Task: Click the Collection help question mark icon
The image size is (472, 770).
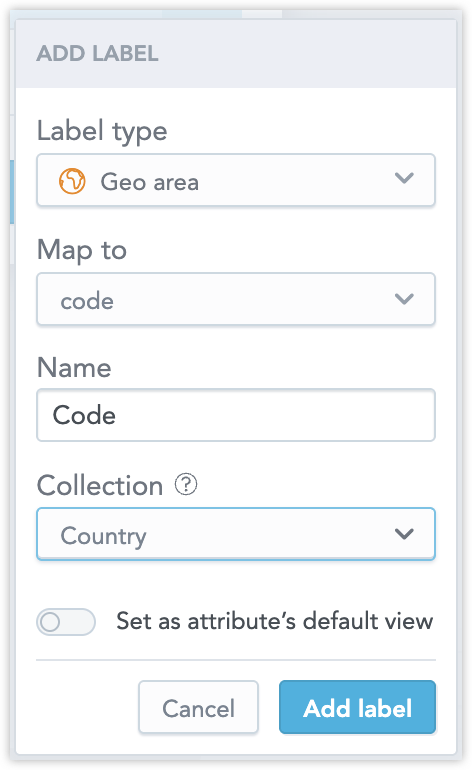Action: click(x=186, y=485)
